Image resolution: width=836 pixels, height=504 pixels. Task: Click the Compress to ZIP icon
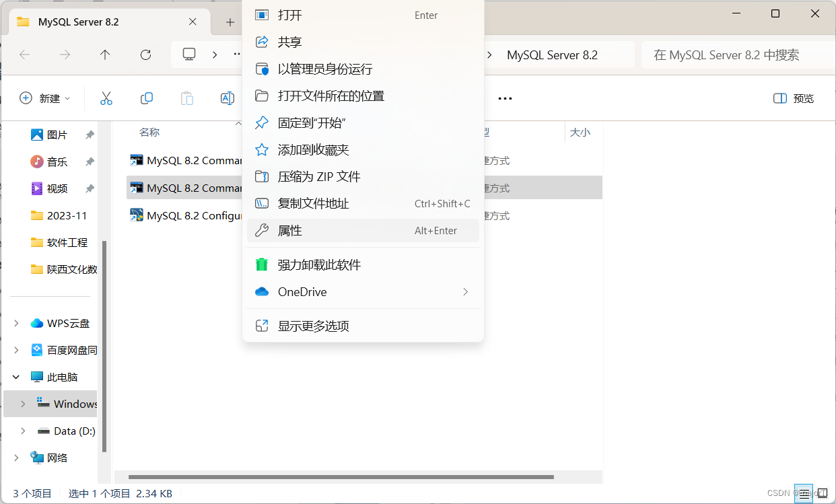coord(262,176)
